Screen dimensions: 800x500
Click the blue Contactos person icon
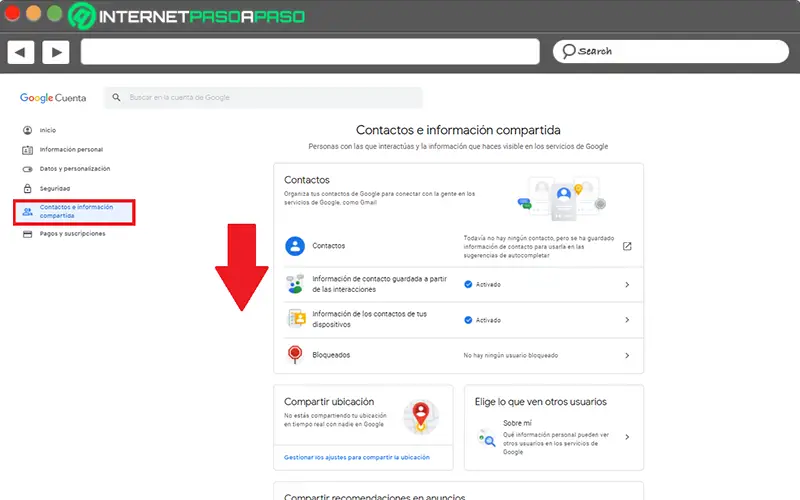(295, 246)
